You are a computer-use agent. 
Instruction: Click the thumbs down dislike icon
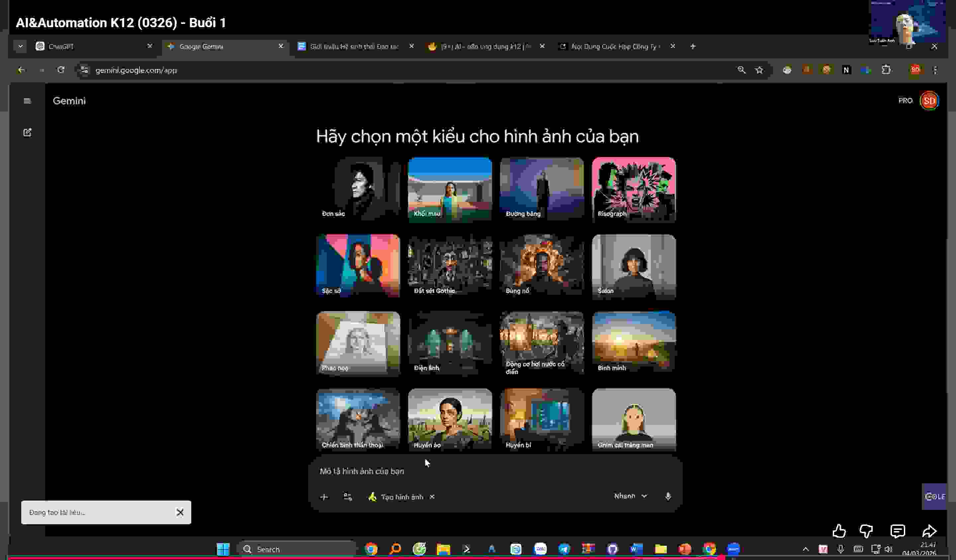point(866,531)
